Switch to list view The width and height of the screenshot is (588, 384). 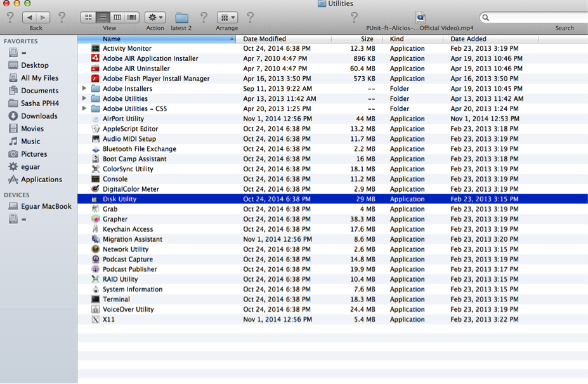coord(103,17)
